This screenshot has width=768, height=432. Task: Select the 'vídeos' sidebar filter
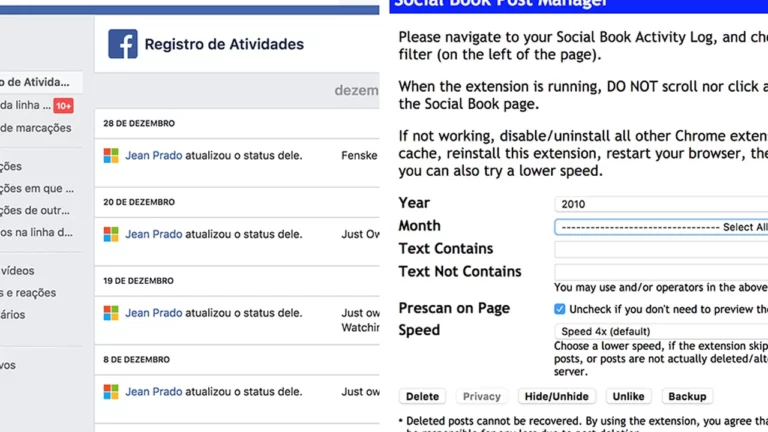pyautogui.click(x=17, y=271)
